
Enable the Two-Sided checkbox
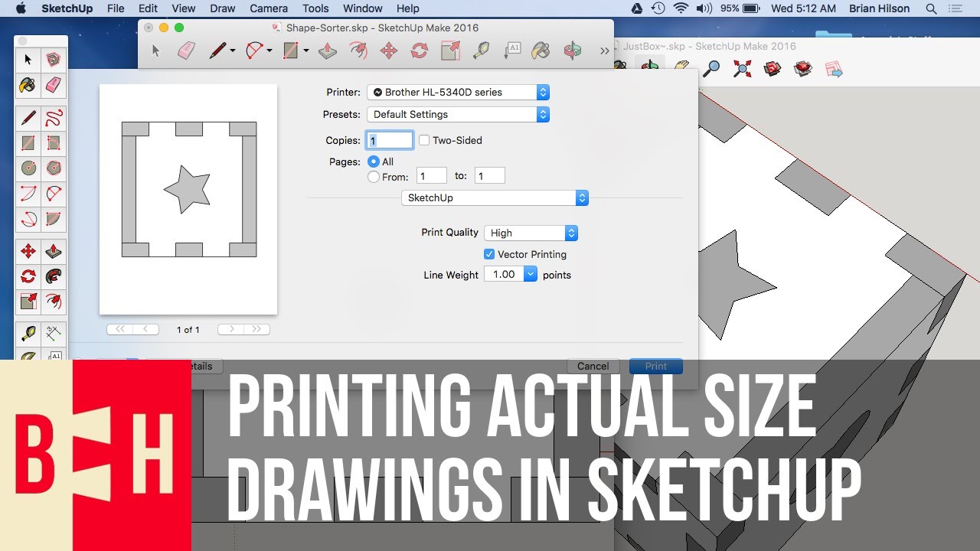coord(424,140)
